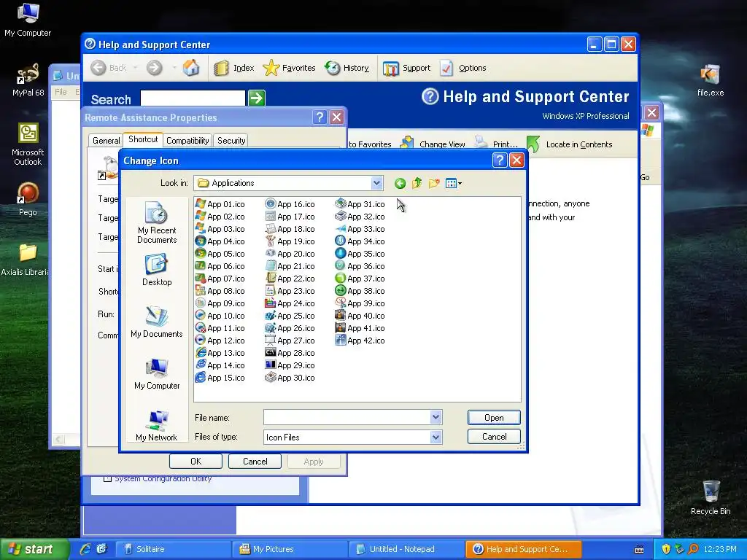
Task: Switch to My Pictures taskbar button
Action: 290,549
